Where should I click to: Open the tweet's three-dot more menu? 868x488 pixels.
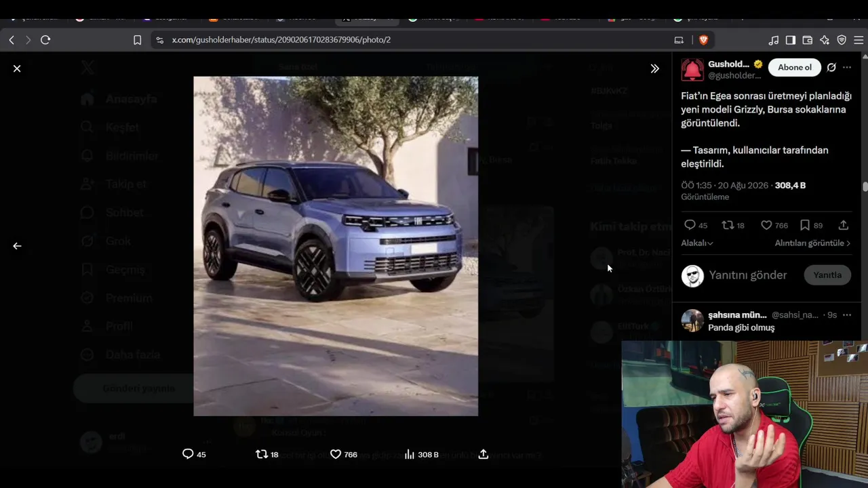pos(847,67)
